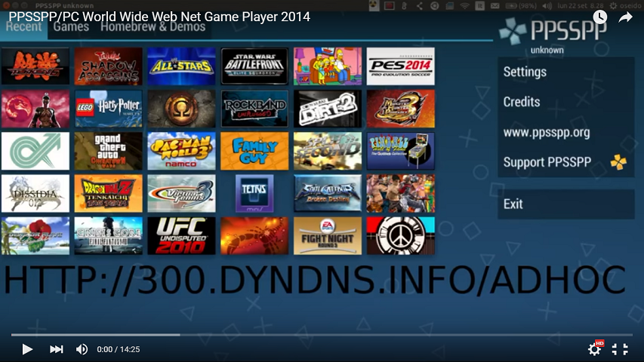Launch Rock Band Unplugged tile

(254, 109)
